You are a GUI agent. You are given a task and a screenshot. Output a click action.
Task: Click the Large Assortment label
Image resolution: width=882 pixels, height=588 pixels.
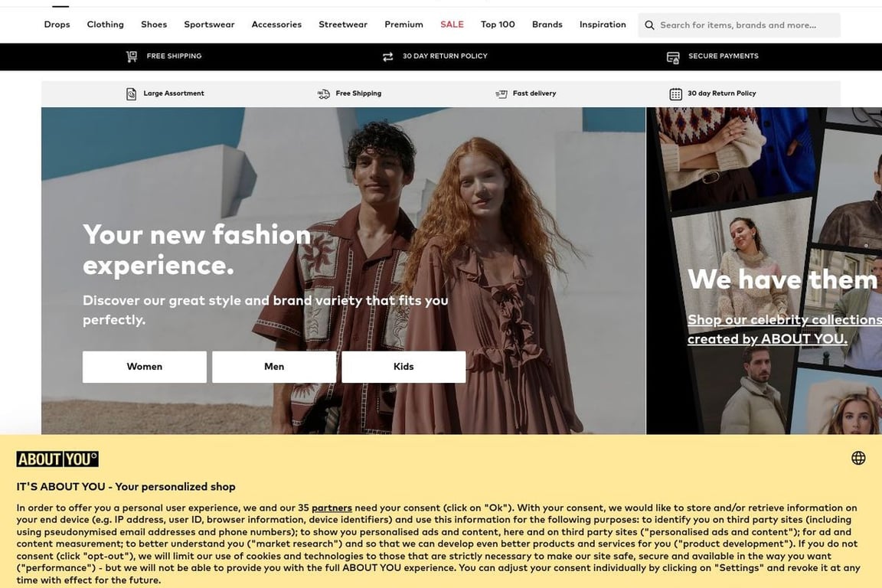173,93
